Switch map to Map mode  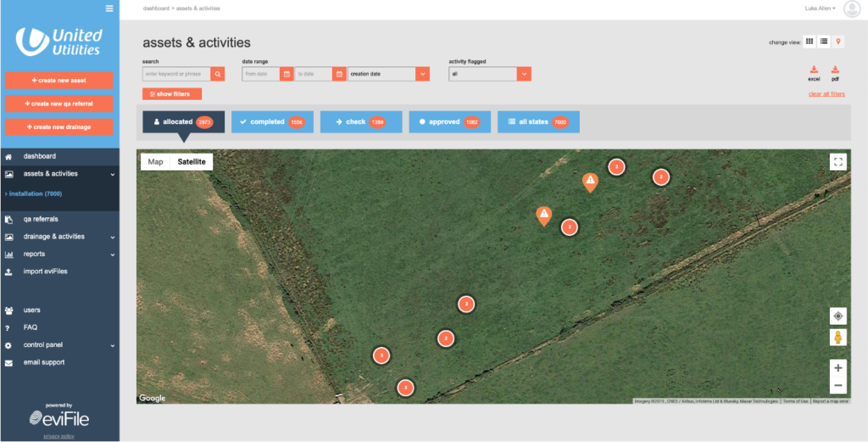[x=156, y=162]
